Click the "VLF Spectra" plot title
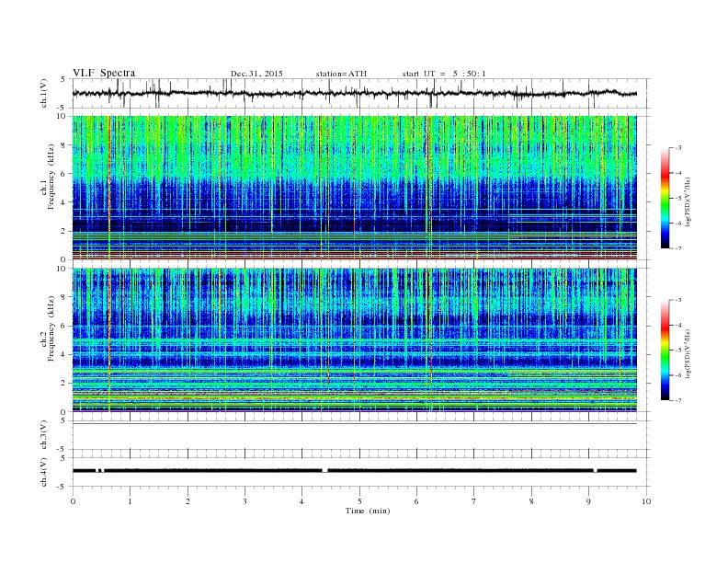728x563 pixels. point(104,73)
